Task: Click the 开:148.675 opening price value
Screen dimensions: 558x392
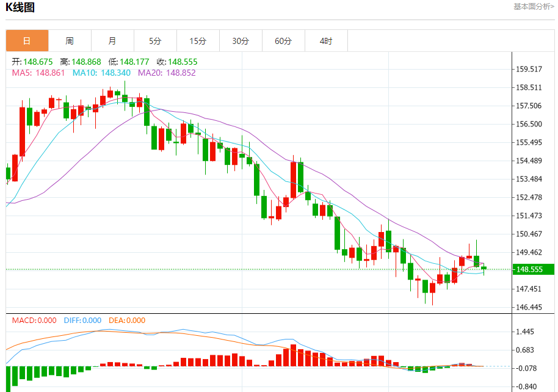Action: tap(32, 62)
